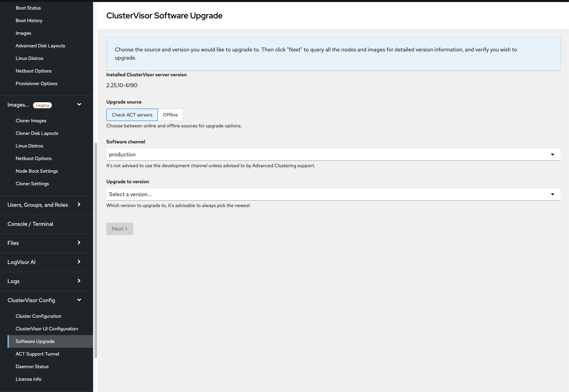Select Check ACT servers upgrade source
The width and height of the screenshot is (569, 392).
[132, 115]
